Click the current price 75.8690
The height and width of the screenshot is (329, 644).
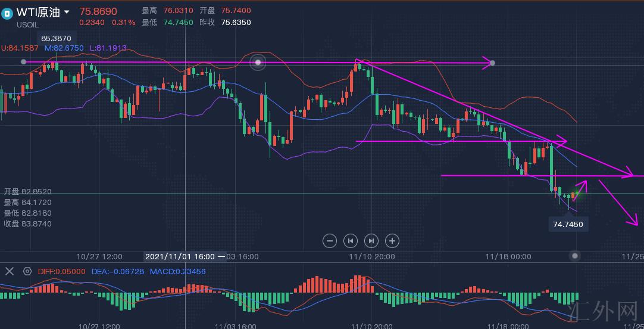[x=98, y=11]
